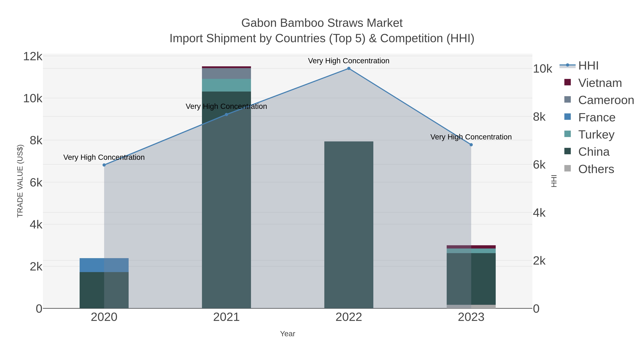The height and width of the screenshot is (362, 644).
Task: Click the 10k right HHI axis tick
Action: point(543,69)
